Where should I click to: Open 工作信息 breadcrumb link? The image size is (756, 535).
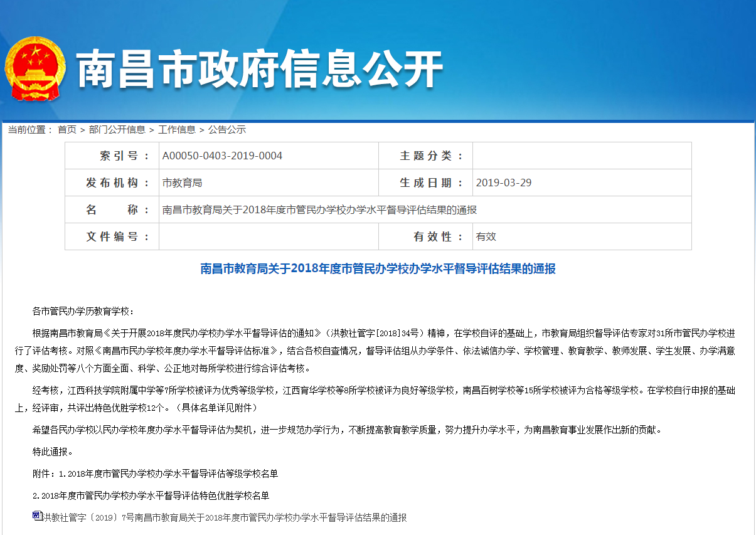tap(177, 130)
